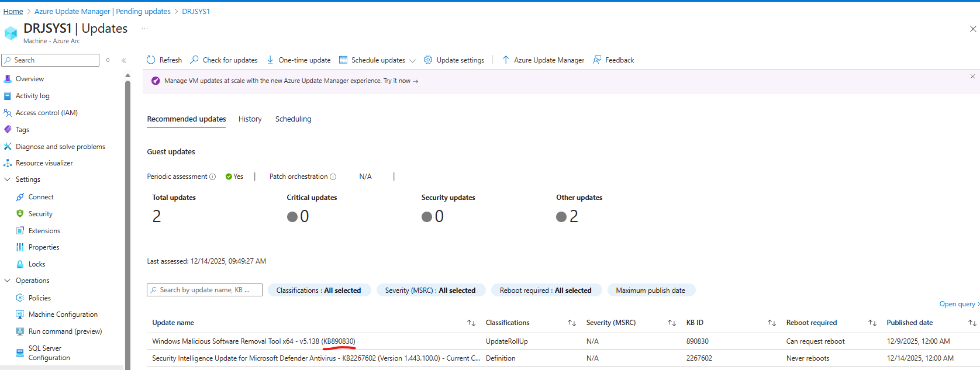This screenshot has height=370, width=980.
Task: Open the Schedule updates dropdown
Action: [x=377, y=60]
